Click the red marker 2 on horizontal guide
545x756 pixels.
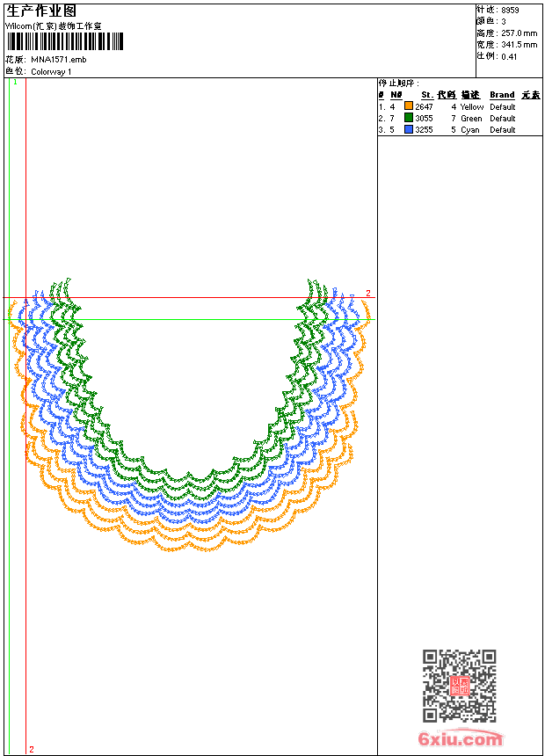[368, 293]
